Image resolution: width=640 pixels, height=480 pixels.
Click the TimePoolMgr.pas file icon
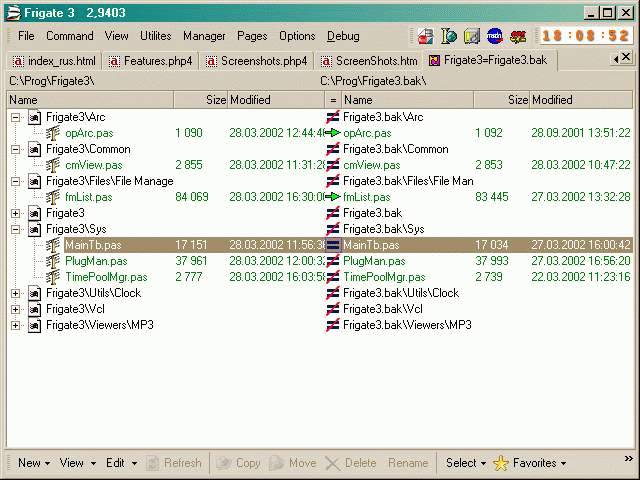tap(53, 277)
